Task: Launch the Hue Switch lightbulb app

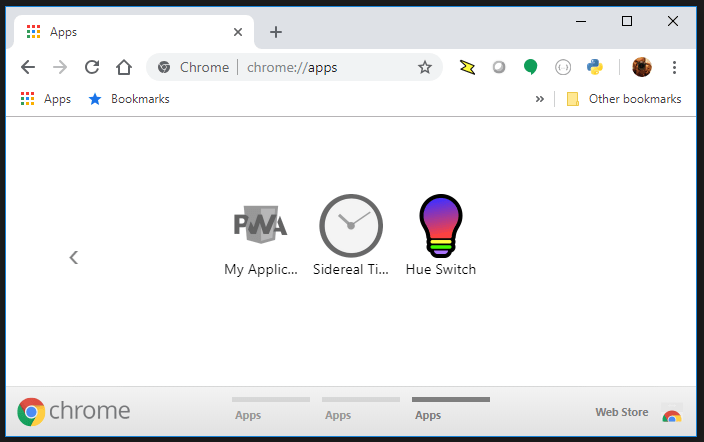Action: [441, 226]
